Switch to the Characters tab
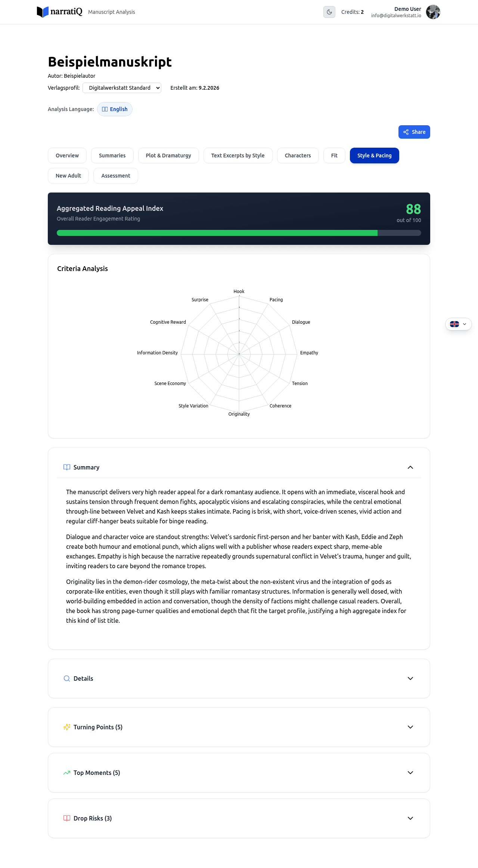This screenshot has height=868, width=478. (x=298, y=155)
